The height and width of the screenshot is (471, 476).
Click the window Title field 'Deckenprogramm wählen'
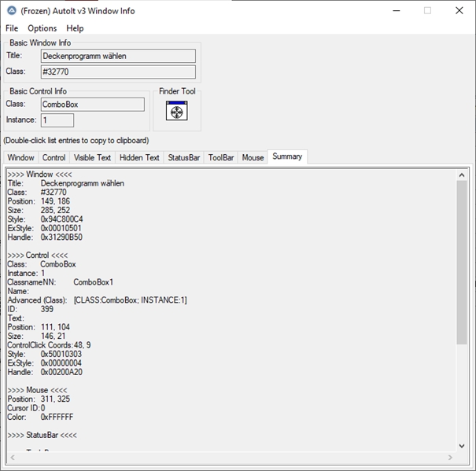point(118,56)
